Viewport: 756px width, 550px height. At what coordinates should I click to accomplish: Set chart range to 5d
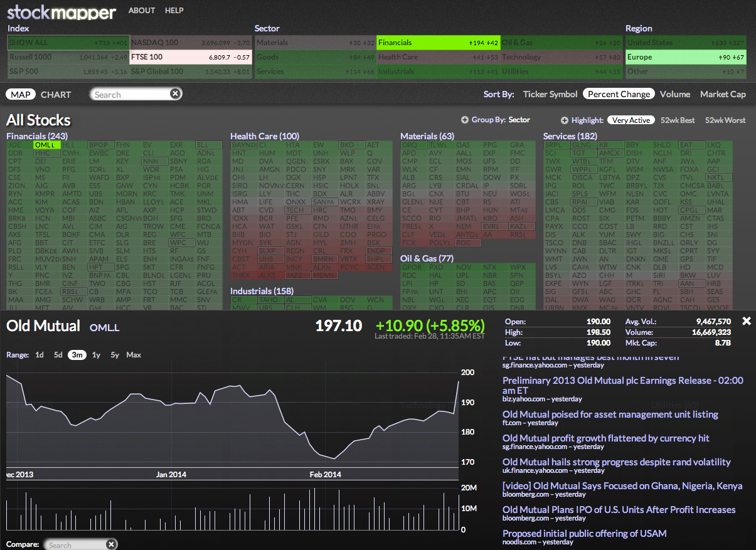(x=58, y=355)
